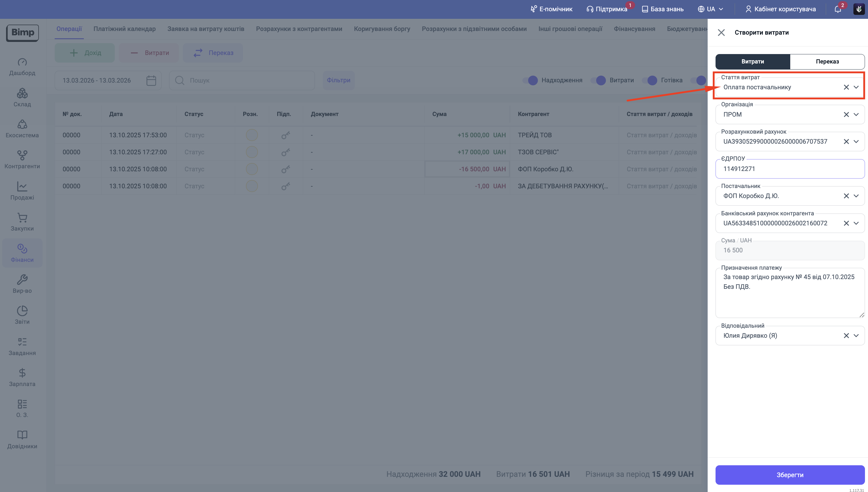Click the notifications bell icon
This screenshot has width=868, height=492.
(838, 9)
